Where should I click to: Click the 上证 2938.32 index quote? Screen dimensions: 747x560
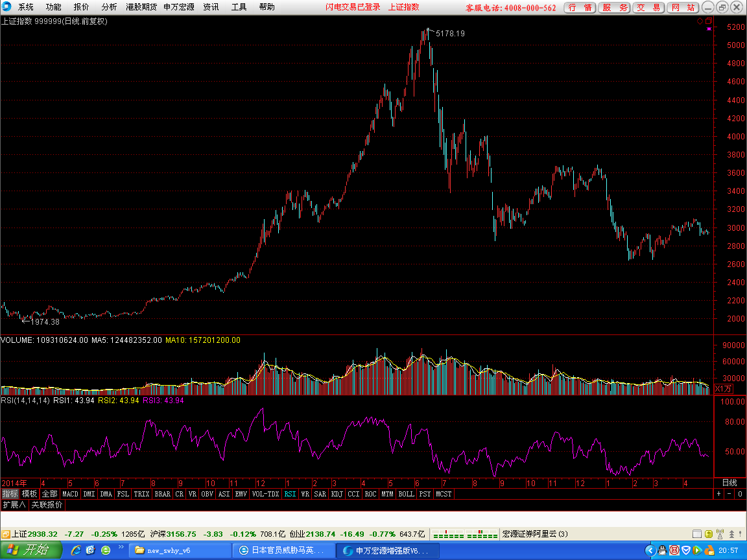pyautogui.click(x=34, y=534)
